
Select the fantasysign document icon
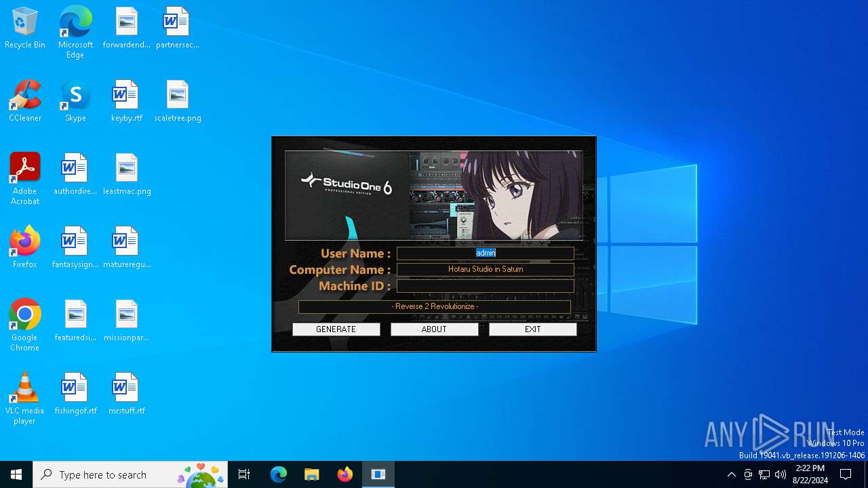coord(75,248)
